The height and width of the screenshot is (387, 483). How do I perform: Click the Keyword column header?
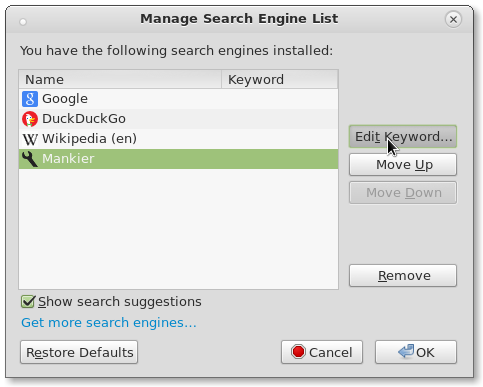pos(280,79)
